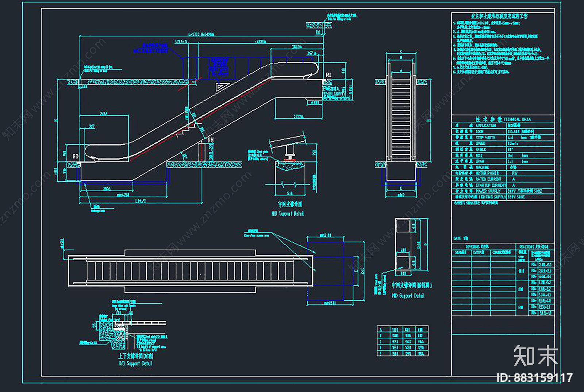Select the "RD" lower support label

pyautogui.click(x=76, y=156)
